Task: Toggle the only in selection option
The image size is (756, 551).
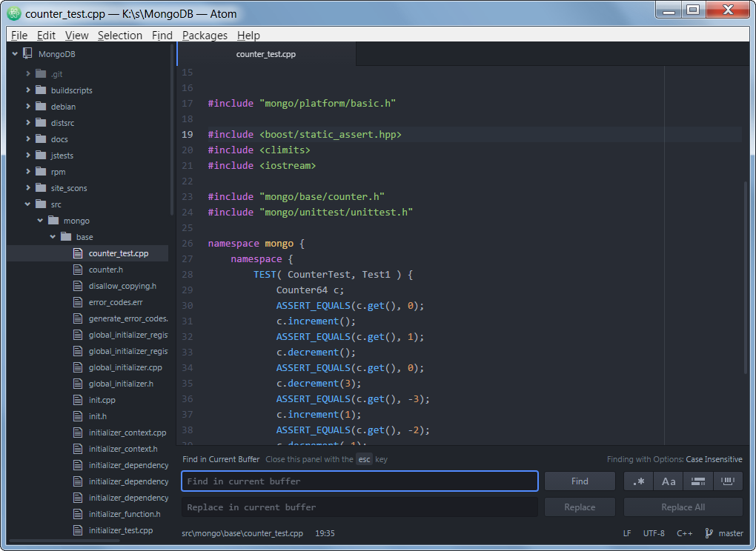Action: (697, 481)
